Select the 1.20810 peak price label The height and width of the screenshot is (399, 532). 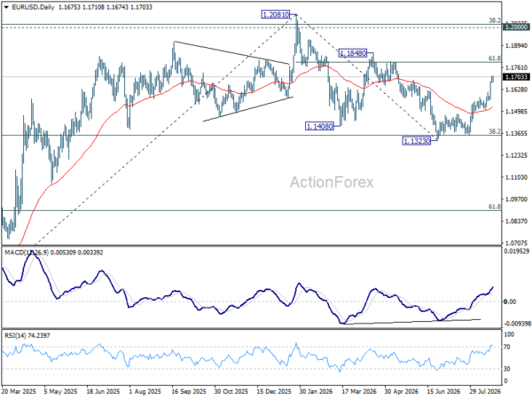[276, 14]
